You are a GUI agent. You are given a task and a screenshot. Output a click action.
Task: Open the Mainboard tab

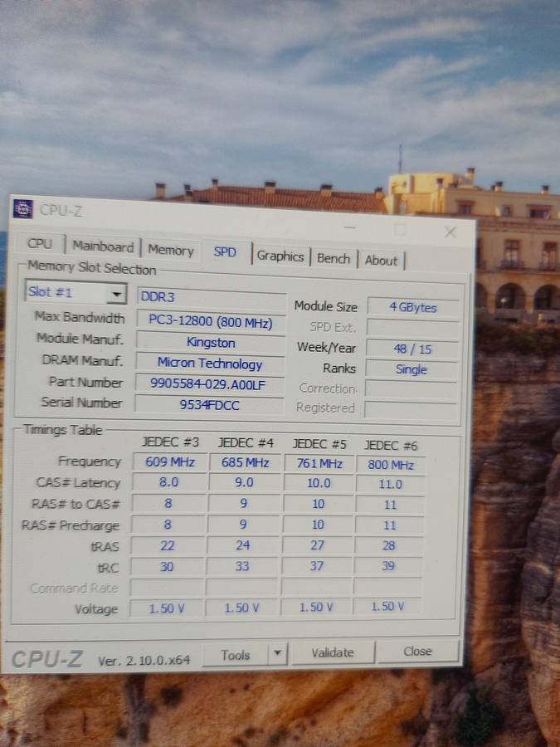coord(102,247)
